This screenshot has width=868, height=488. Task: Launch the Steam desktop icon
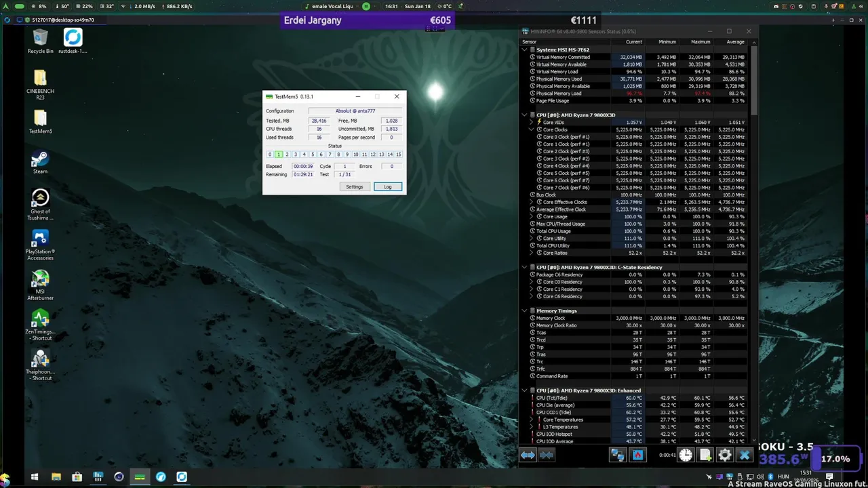coord(40,162)
